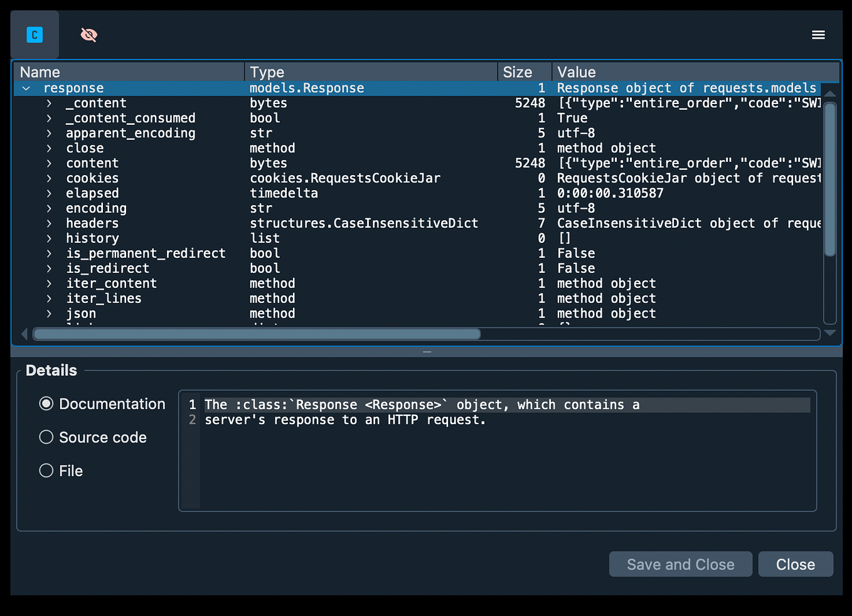The width and height of the screenshot is (852, 616).
Task: Expand the cookies RequestsCookieJar node
Action: coord(50,178)
